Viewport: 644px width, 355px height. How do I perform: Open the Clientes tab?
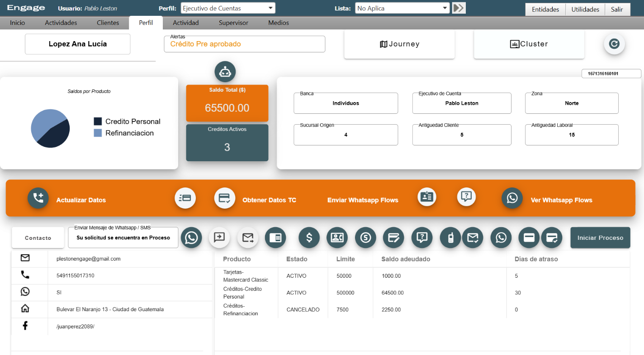coord(108,23)
